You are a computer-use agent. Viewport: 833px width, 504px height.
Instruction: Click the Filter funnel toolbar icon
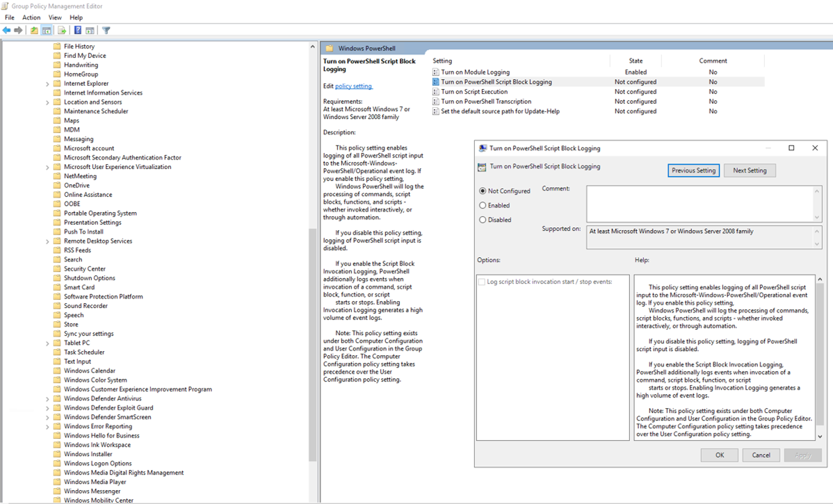click(x=106, y=31)
